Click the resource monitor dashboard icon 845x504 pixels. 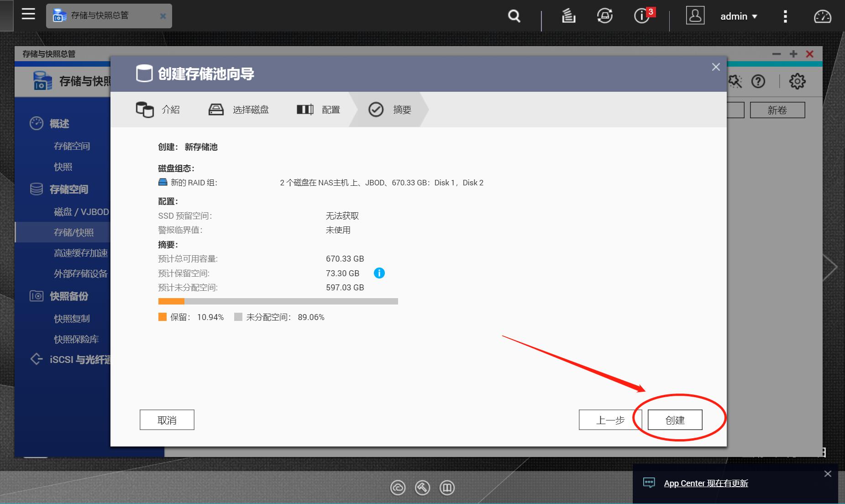coord(823,16)
